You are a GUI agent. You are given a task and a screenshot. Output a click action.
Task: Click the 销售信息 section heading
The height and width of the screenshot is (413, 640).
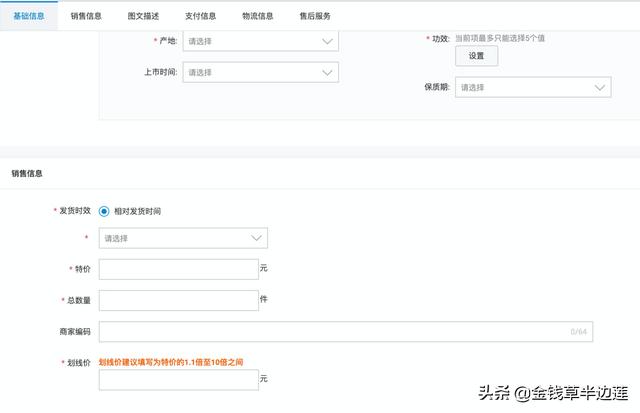tap(27, 173)
